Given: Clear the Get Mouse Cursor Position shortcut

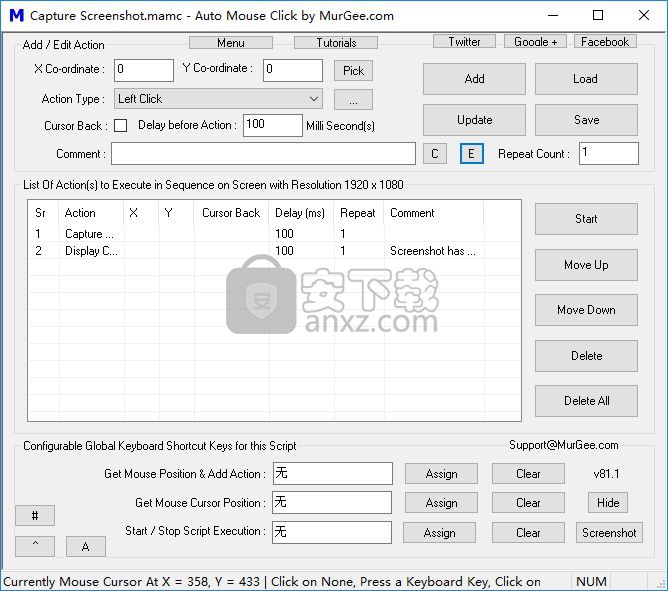Looking at the screenshot, I should click(x=528, y=503).
